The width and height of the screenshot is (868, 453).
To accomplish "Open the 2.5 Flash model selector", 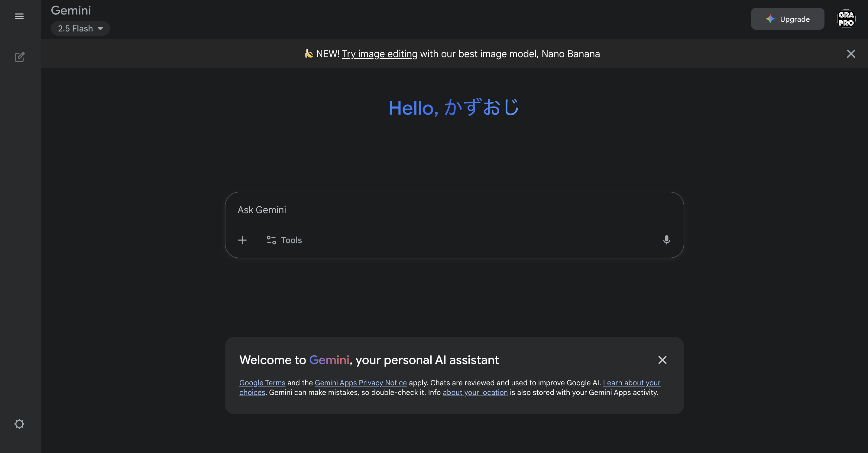I will 80,29.
